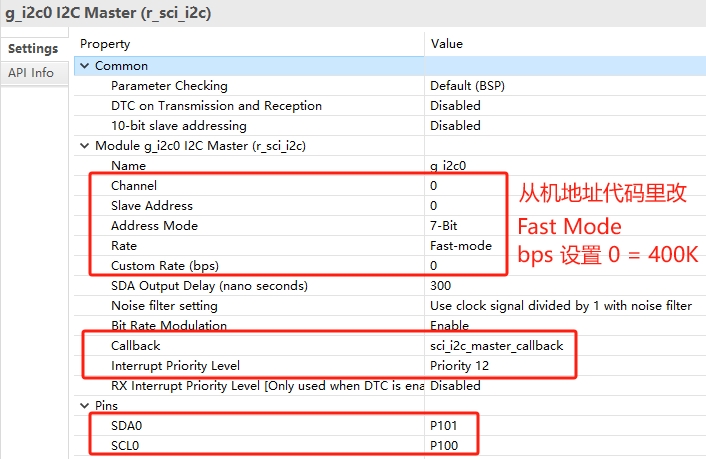
Task: Click the Parameter Checking property
Action: (169, 86)
